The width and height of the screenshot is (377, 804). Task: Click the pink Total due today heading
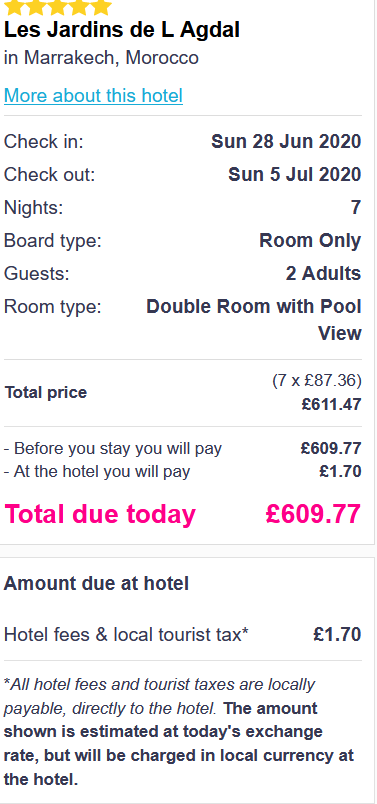(x=100, y=514)
